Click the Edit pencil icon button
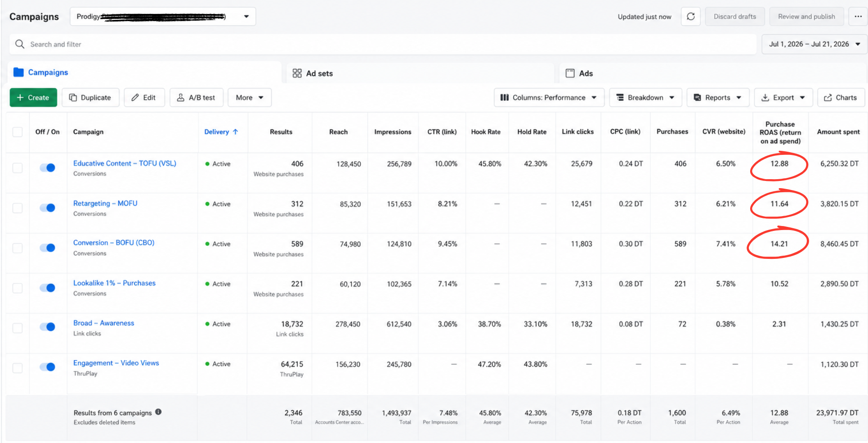 click(144, 98)
